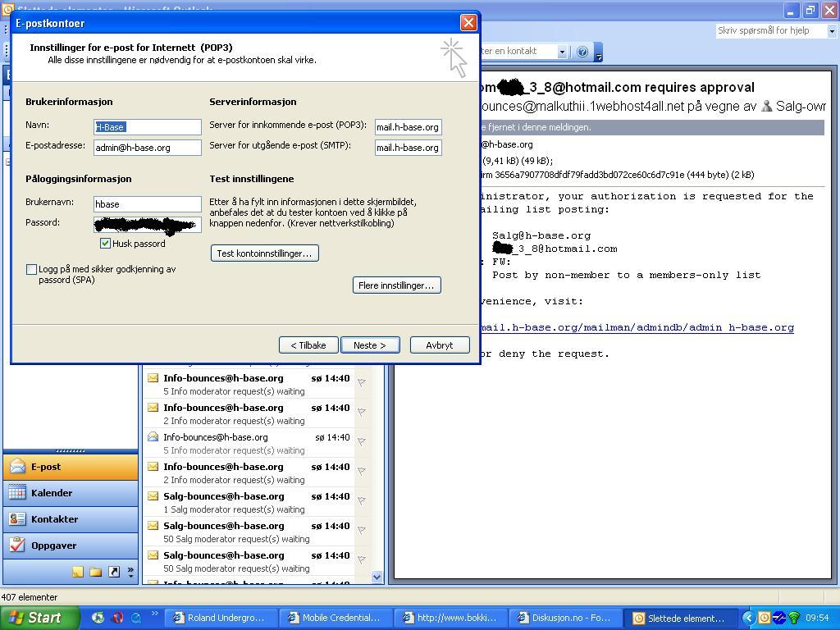Cancel the dialog with 'Avbryt'
This screenshot has width=840, height=630.
pos(440,345)
